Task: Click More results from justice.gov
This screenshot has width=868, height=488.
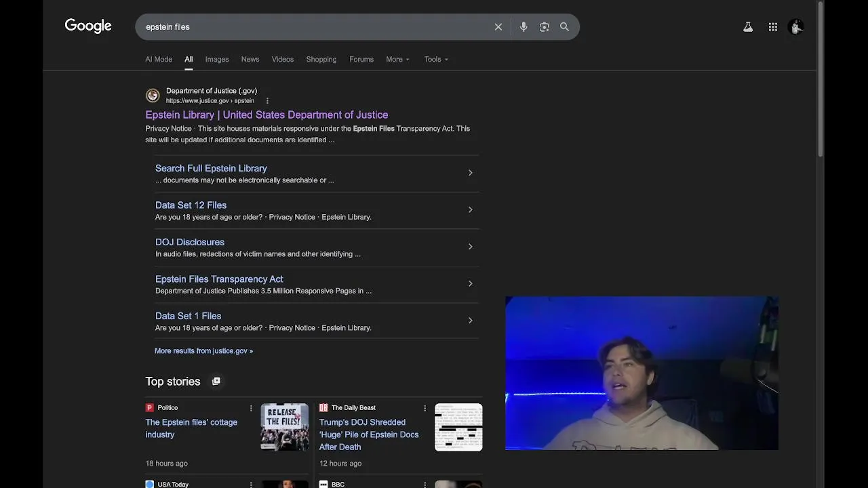Action: pyautogui.click(x=203, y=351)
